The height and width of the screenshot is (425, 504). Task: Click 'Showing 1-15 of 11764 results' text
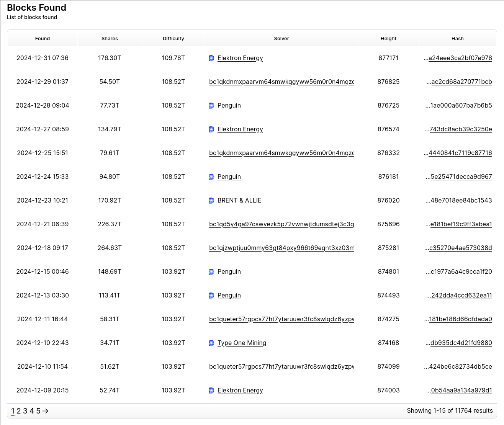[x=450, y=411]
